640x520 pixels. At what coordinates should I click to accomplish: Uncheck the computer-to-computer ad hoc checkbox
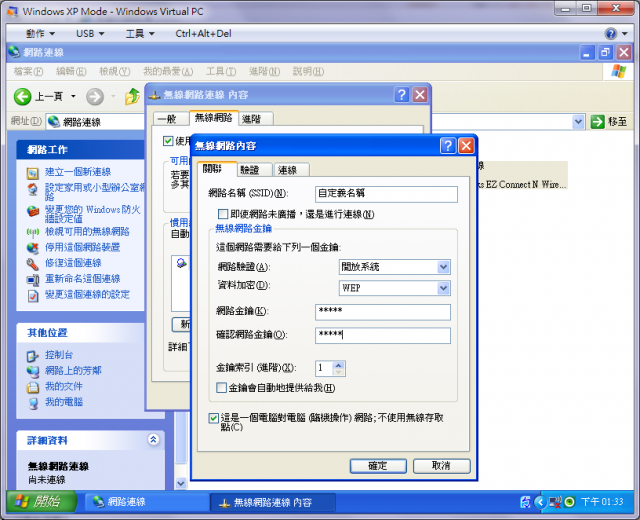click(x=213, y=418)
